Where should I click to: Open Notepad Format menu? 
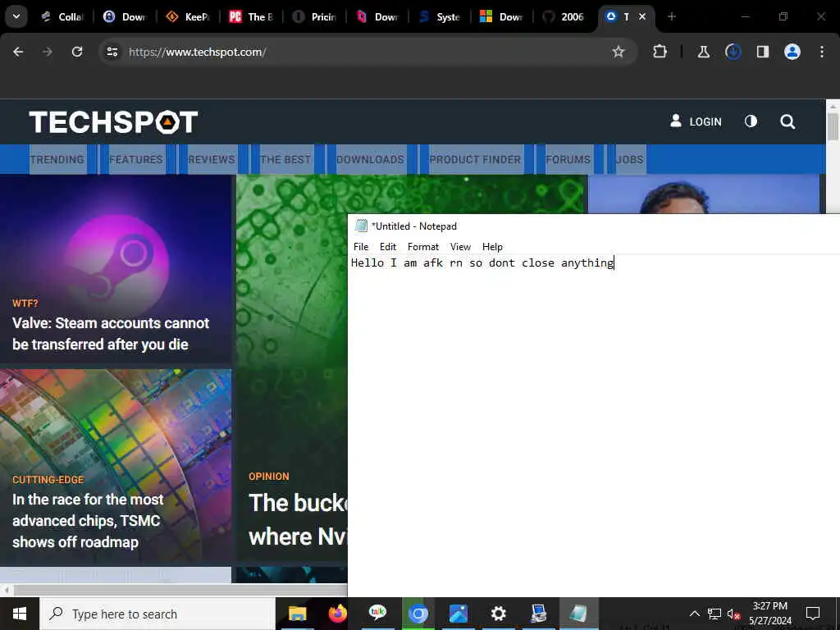click(x=423, y=247)
